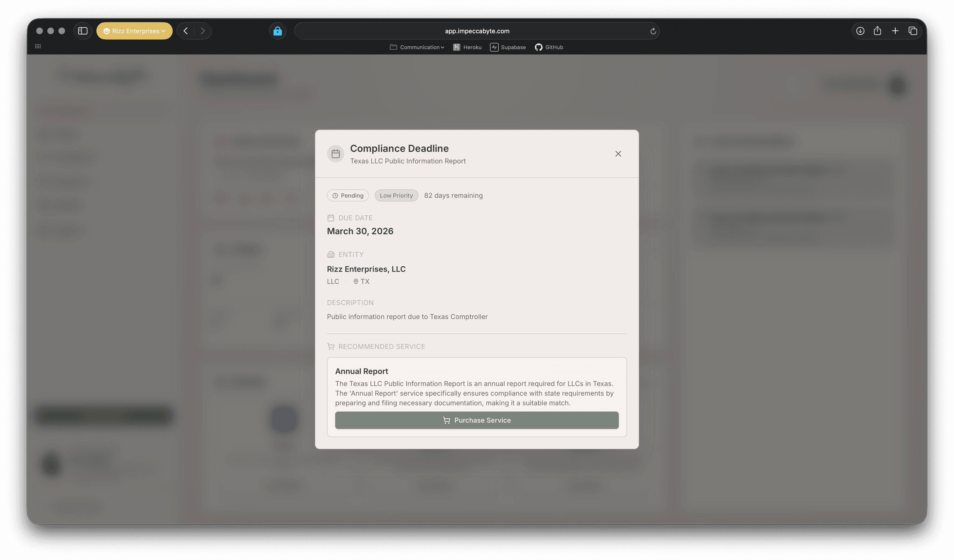Click the blue lock extension icon

[278, 31]
